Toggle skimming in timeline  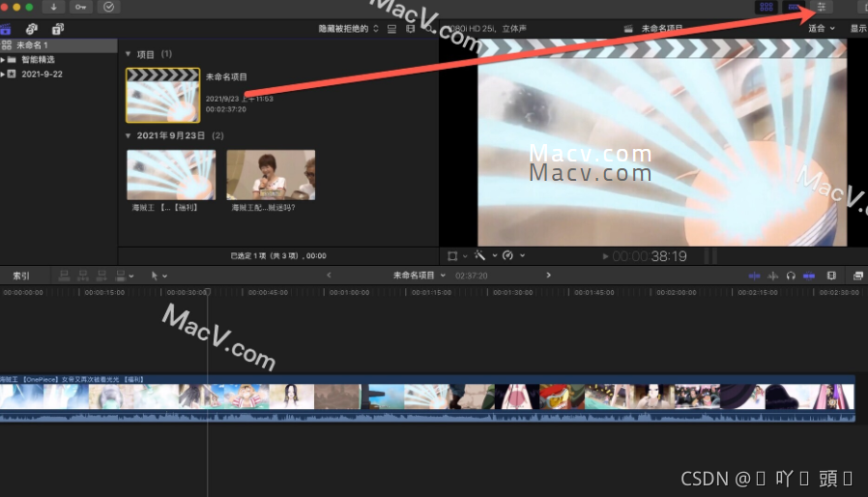click(754, 276)
